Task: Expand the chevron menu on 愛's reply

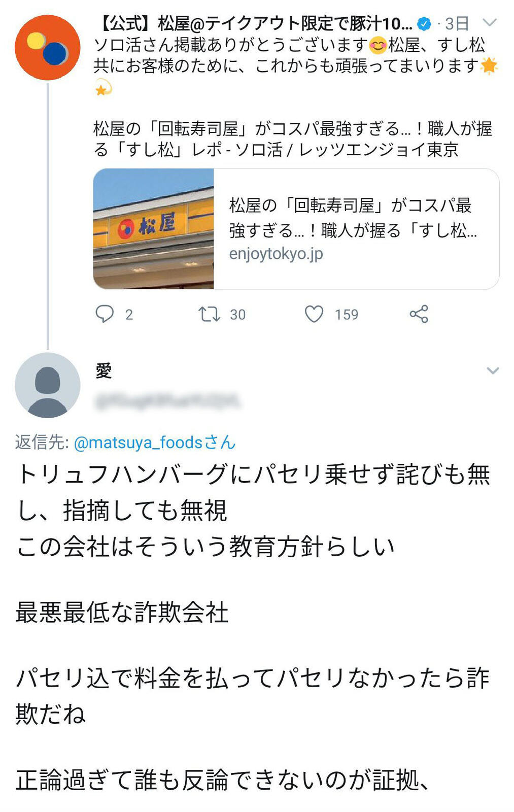Action: tap(493, 370)
